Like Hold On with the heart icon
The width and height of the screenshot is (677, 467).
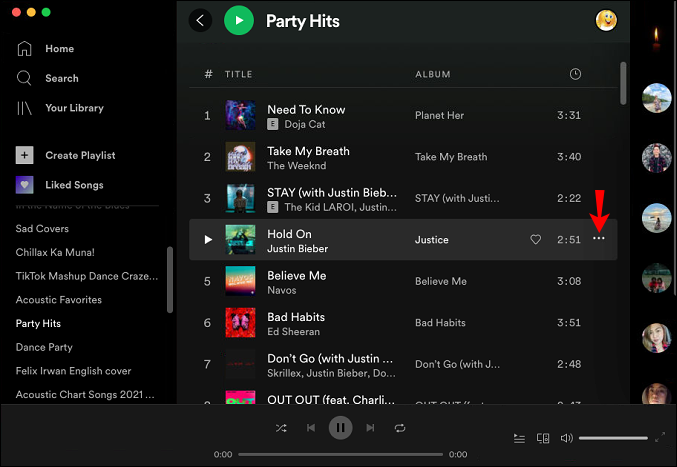pos(535,240)
